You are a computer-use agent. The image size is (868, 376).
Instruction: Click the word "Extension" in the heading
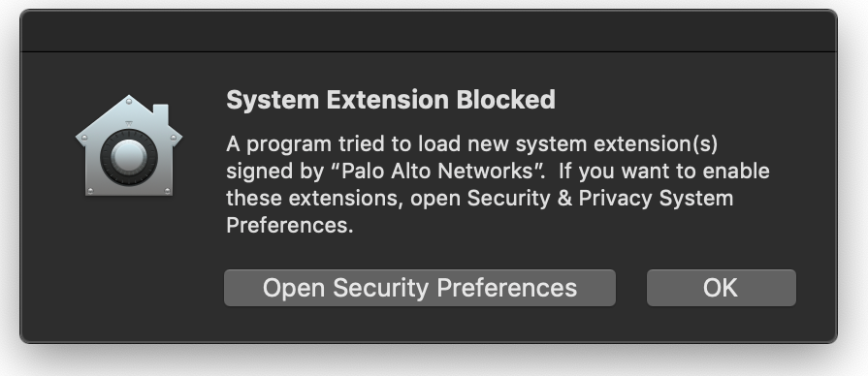pos(388,100)
